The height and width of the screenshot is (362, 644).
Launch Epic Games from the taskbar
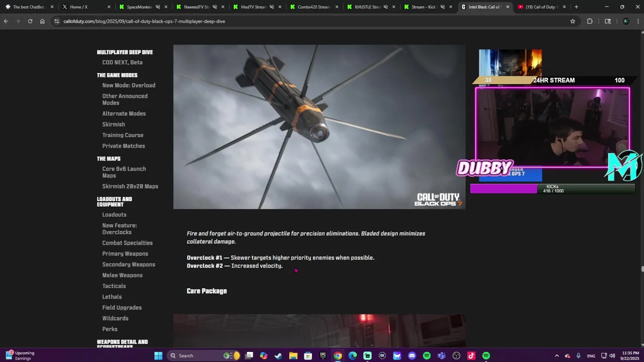point(323,355)
